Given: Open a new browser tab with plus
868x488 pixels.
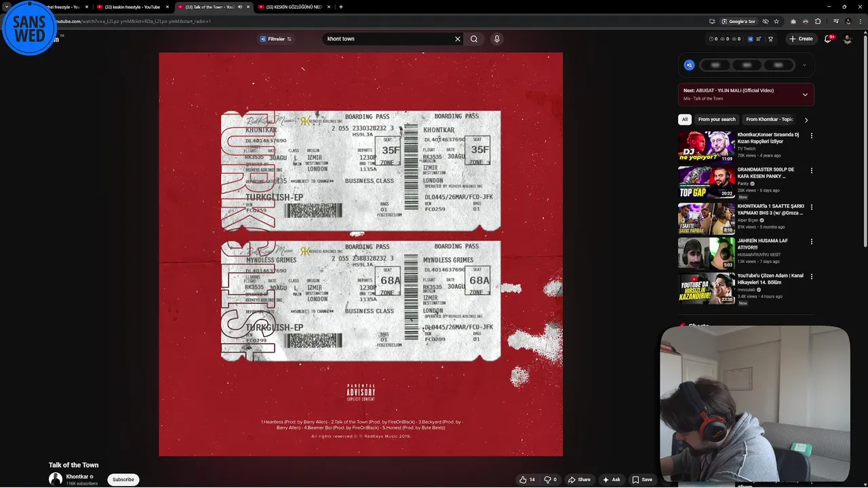Looking at the screenshot, I should click(340, 7).
